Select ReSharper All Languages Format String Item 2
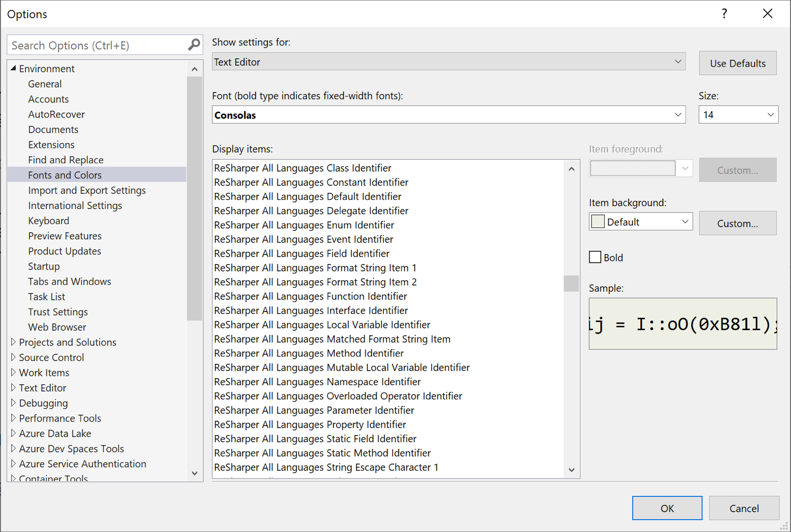The image size is (791, 532). [315, 282]
